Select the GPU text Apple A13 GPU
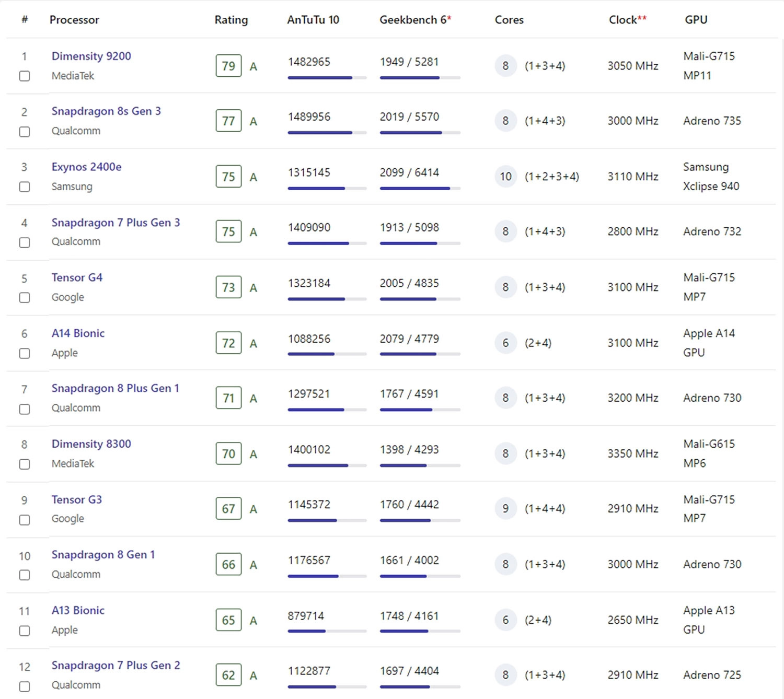This screenshot has height=699, width=784. pyautogui.click(x=709, y=620)
